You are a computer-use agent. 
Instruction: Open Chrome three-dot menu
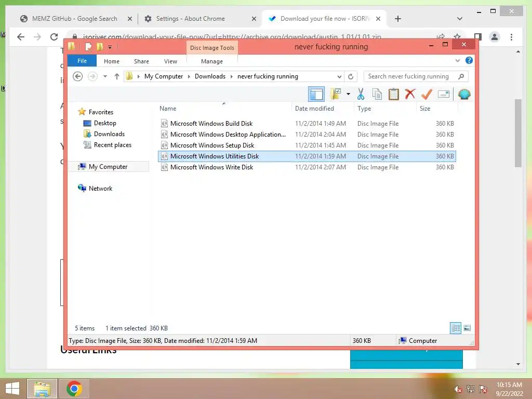pos(511,37)
